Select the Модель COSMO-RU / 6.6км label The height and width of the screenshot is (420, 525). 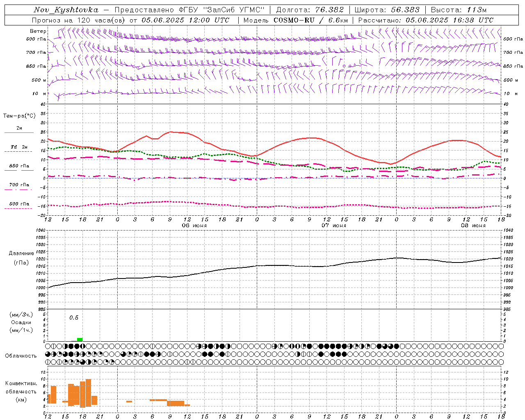coord(296,20)
